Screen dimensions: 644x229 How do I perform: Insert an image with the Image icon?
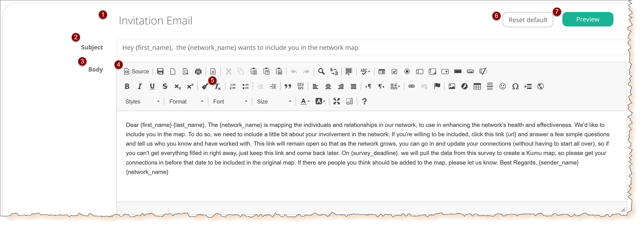pyautogui.click(x=452, y=86)
